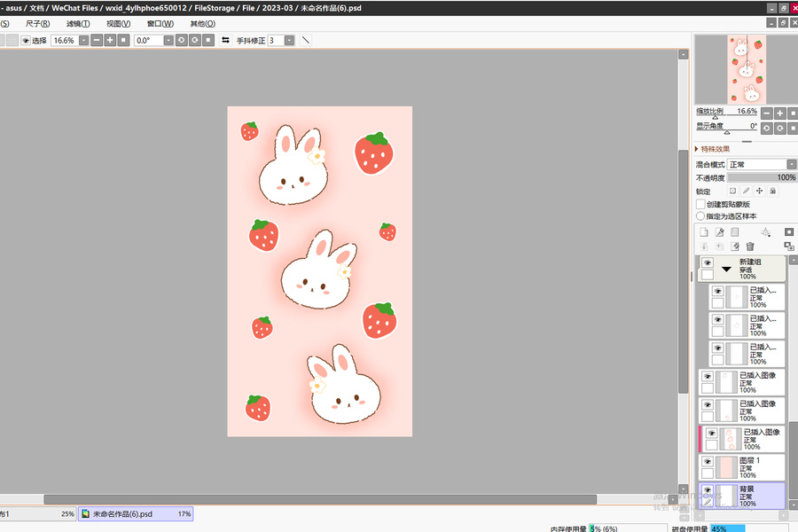Image resolution: width=798 pixels, height=532 pixels.
Task: Switch to the 未命名作品(6).psd document tab
Action: [x=136, y=514]
